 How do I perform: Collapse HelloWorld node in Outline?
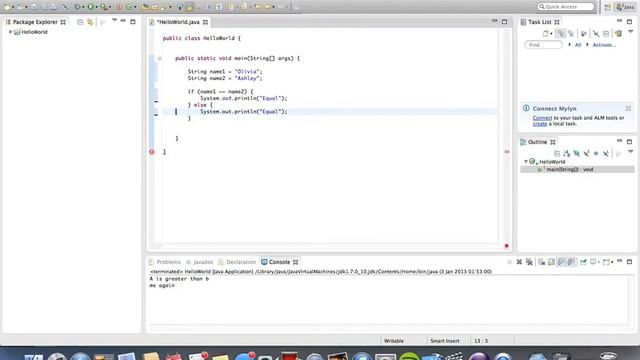(x=526, y=162)
